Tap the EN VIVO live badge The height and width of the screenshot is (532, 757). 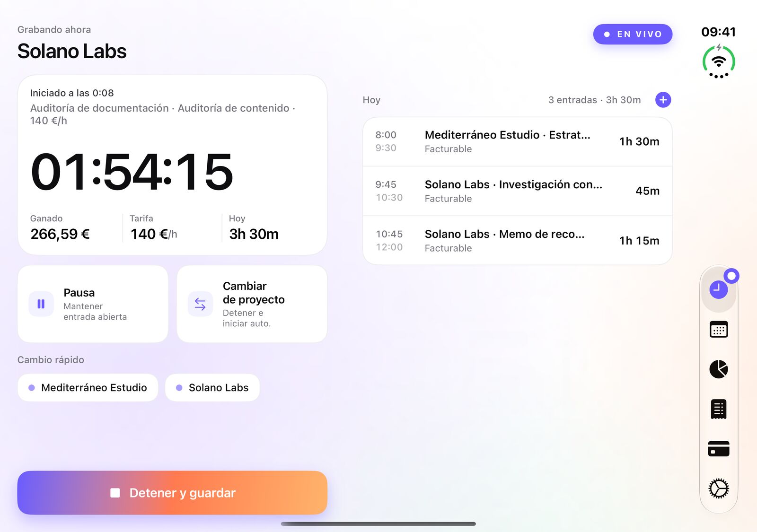[x=633, y=34]
